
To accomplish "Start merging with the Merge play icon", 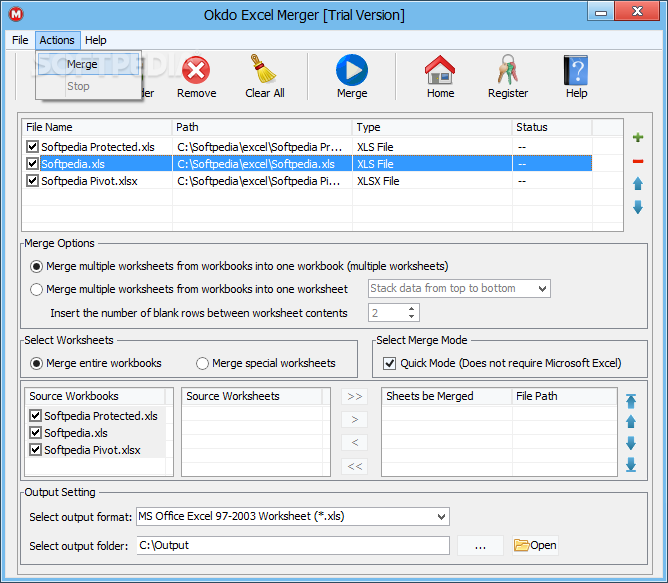I will (x=351, y=70).
